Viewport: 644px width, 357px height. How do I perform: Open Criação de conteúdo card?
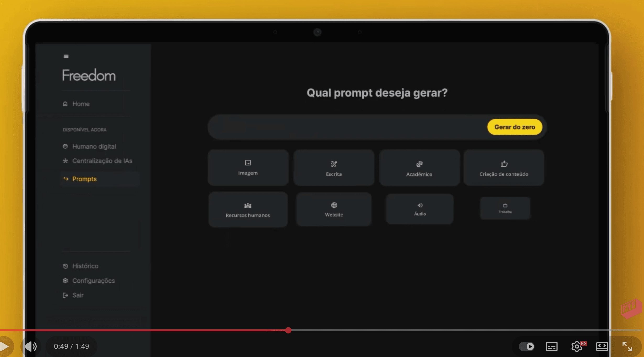click(504, 168)
